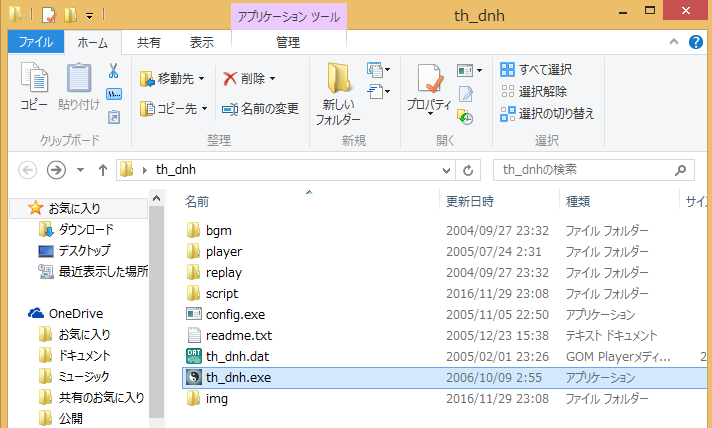Customize Quick Access Toolbar dropdown arrow
712x428 pixels.
pos(89,16)
